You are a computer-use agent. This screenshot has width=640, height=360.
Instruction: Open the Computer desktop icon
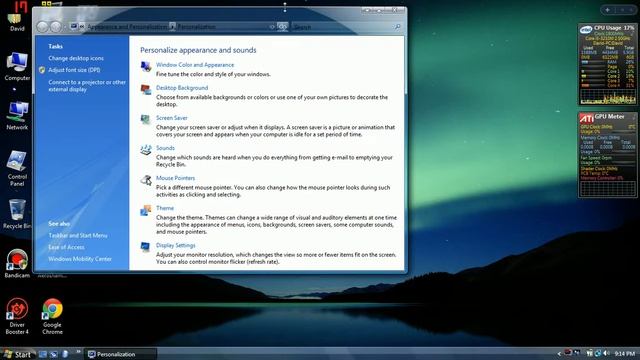17,67
